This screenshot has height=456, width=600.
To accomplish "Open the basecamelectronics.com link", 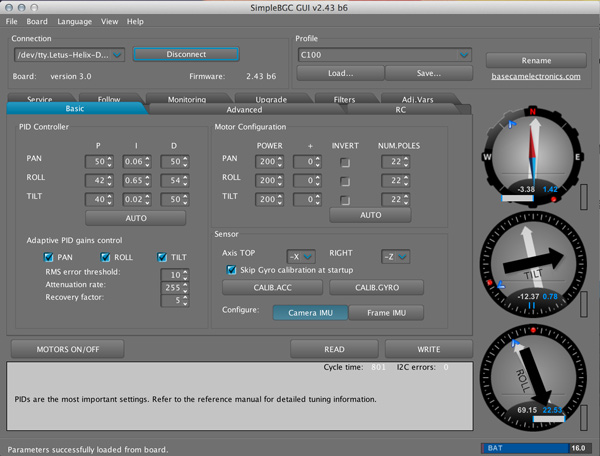I will click(x=536, y=77).
